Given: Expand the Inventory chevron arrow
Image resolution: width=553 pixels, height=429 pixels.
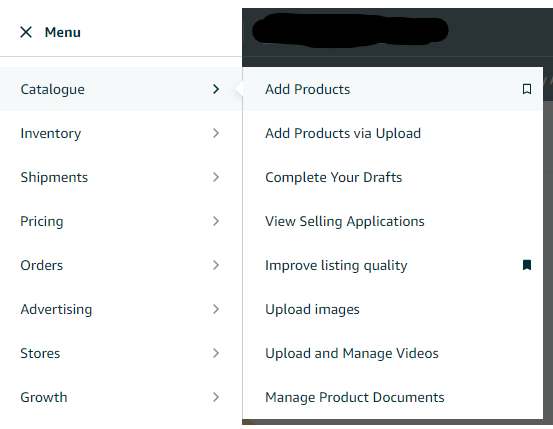Looking at the screenshot, I should pos(216,133).
